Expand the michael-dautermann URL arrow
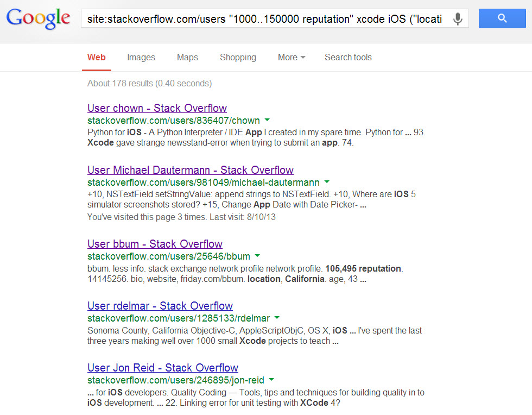The width and height of the screenshot is (532, 415). 327,182
